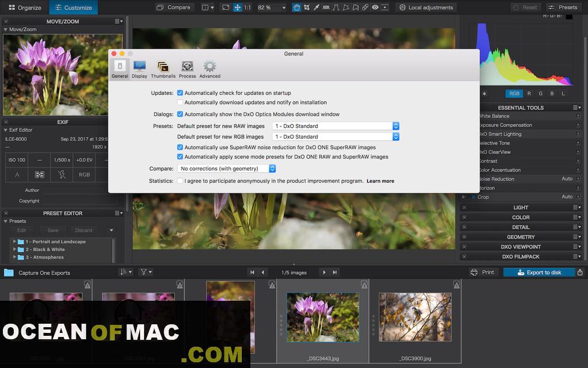The width and height of the screenshot is (588, 368).
Task: Select the Horizon leveling tool
Action: [x=326, y=7]
